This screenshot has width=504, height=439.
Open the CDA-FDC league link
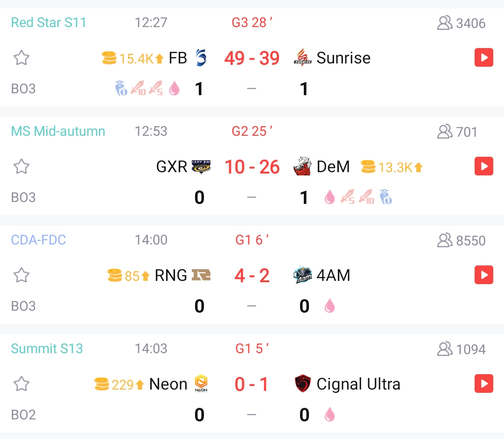coord(38,240)
